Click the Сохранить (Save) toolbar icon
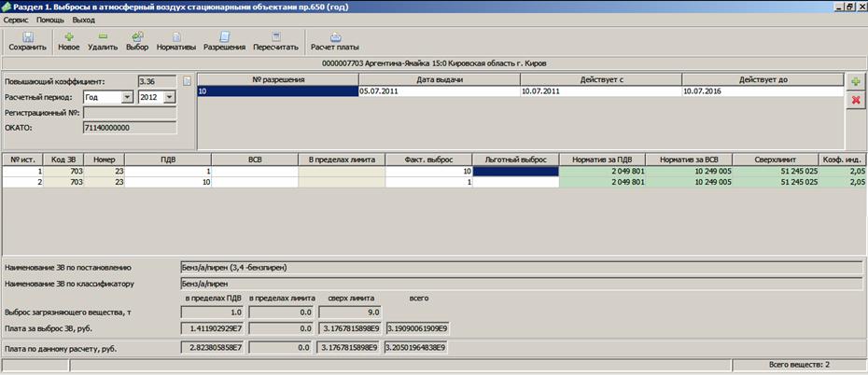The image size is (868, 375). [27, 40]
